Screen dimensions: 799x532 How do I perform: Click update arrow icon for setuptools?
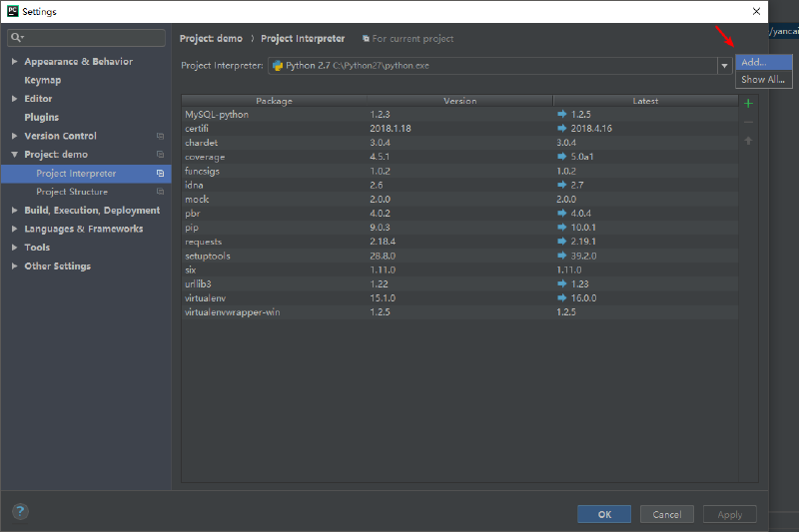pos(562,256)
